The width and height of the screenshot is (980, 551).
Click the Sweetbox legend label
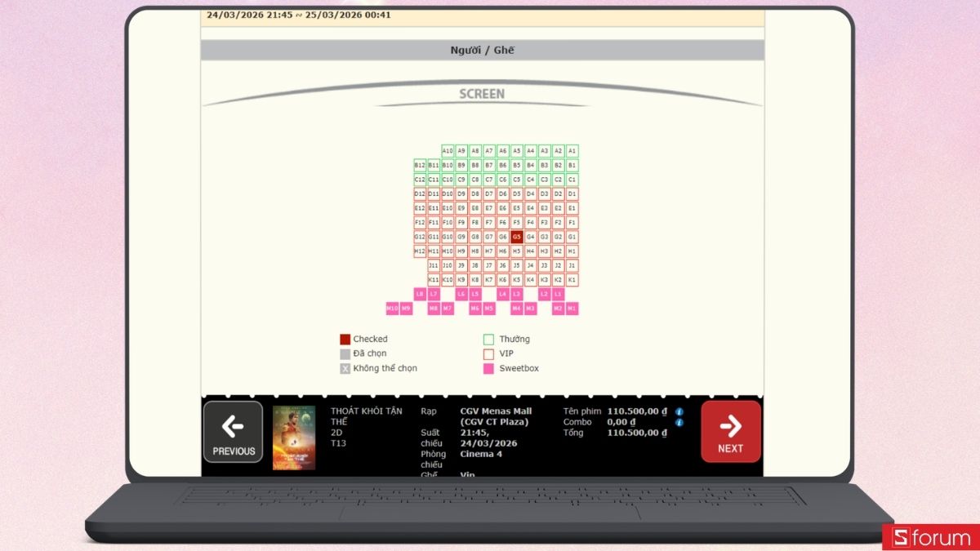tap(519, 368)
